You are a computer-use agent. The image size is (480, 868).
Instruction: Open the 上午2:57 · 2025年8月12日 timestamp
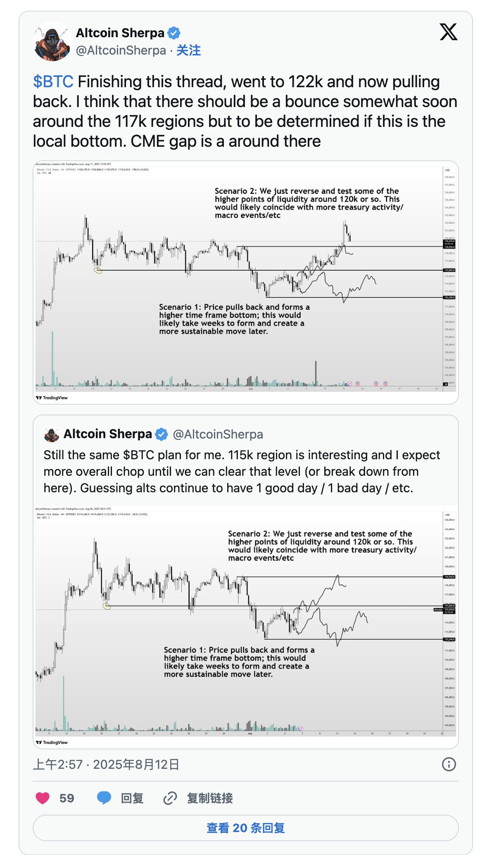[106, 764]
